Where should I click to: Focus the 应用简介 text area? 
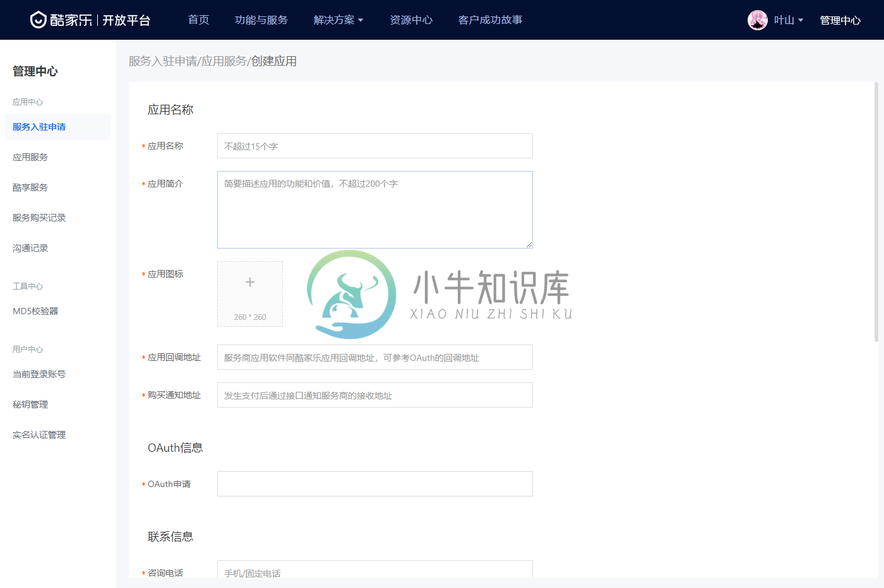tap(375, 209)
